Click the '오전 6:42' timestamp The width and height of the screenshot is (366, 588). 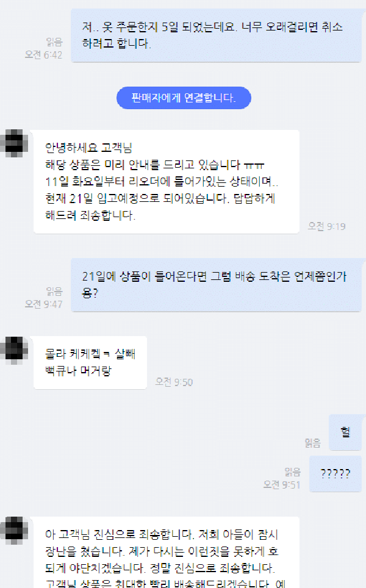point(43,55)
